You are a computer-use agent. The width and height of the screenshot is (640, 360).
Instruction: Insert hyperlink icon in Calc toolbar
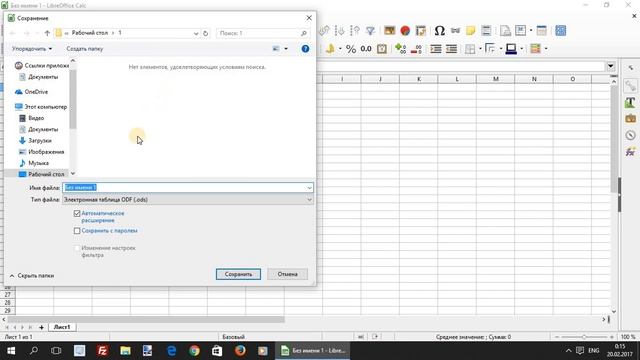[x=455, y=31]
